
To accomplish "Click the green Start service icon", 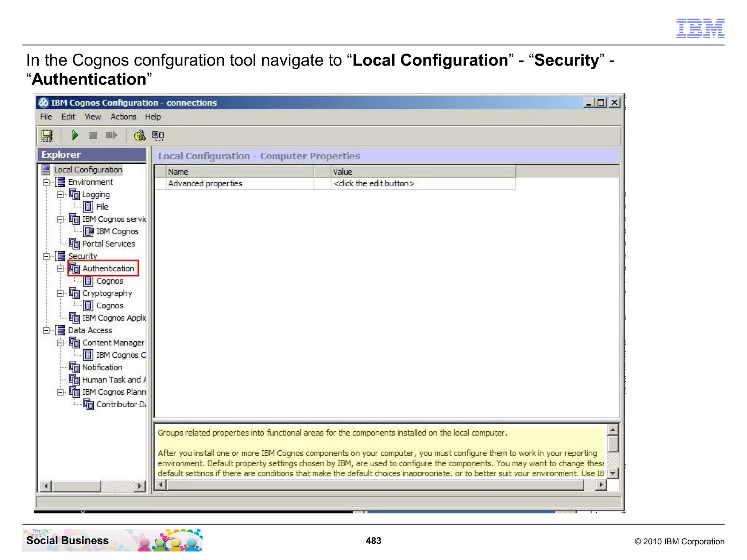I will pos(75,135).
